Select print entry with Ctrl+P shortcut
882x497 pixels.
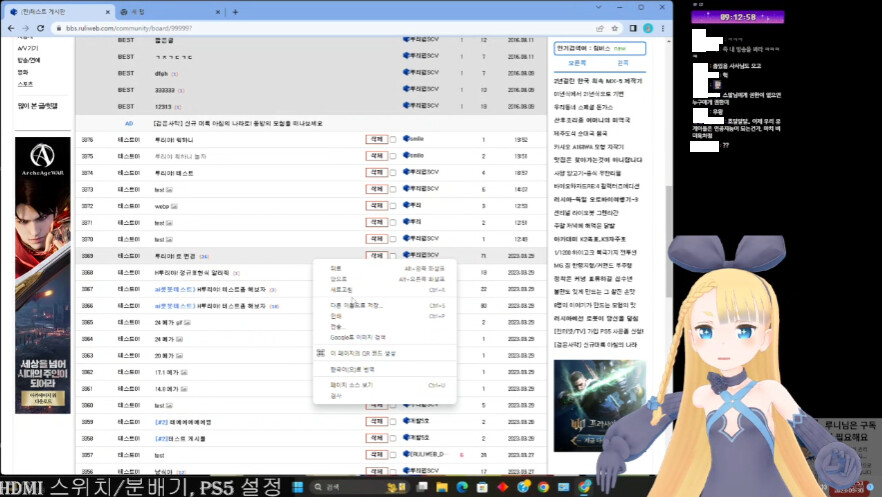tap(385, 316)
